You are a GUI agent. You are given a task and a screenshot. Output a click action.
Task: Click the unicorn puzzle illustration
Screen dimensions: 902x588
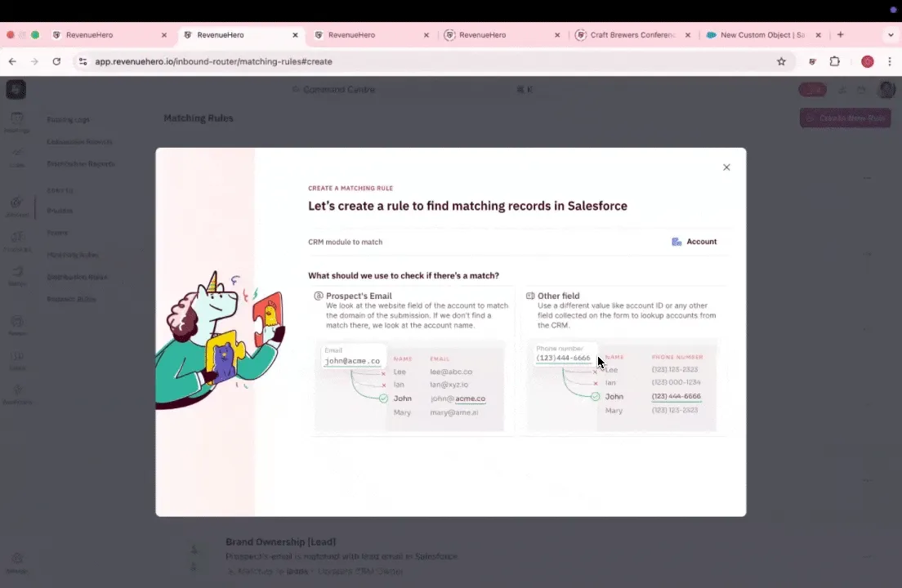[x=220, y=339]
